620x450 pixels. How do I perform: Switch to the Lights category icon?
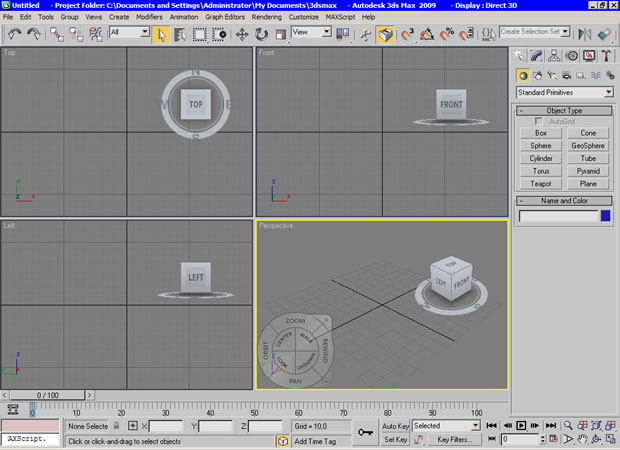551,75
